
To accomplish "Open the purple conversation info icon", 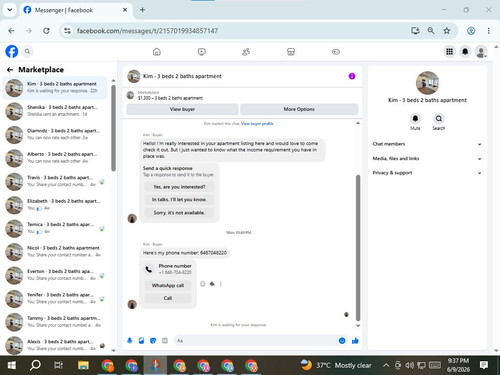I will tap(352, 76).
